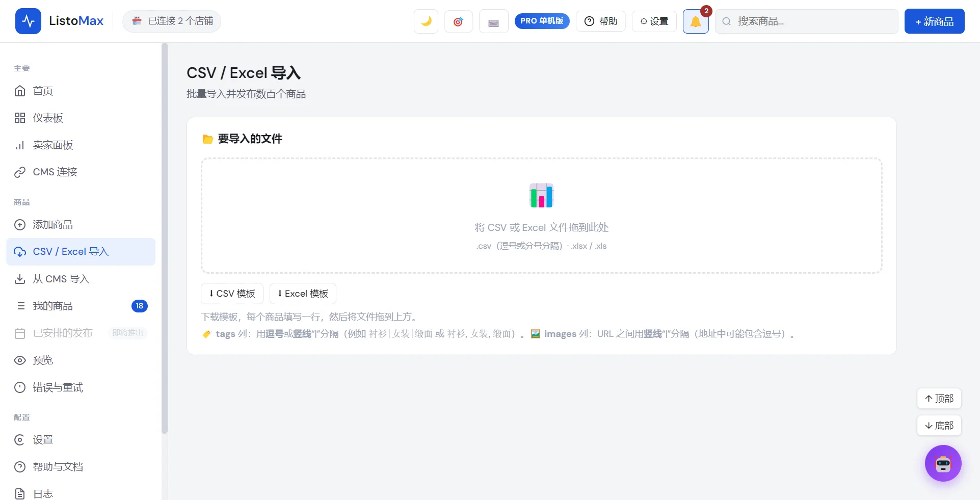Viewport: 980px width, 500px height.
Task: Open sidebar 设置 under 配置
Action: (x=81, y=439)
